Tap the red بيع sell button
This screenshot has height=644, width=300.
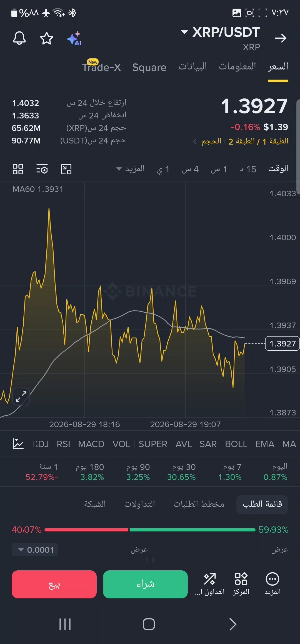pos(54,584)
